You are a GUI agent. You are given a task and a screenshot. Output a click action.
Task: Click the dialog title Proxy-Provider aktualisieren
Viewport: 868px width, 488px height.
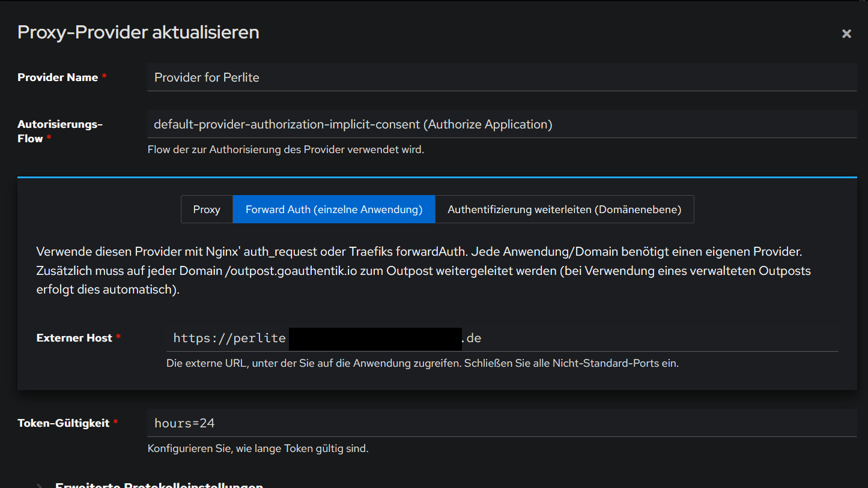coord(138,32)
